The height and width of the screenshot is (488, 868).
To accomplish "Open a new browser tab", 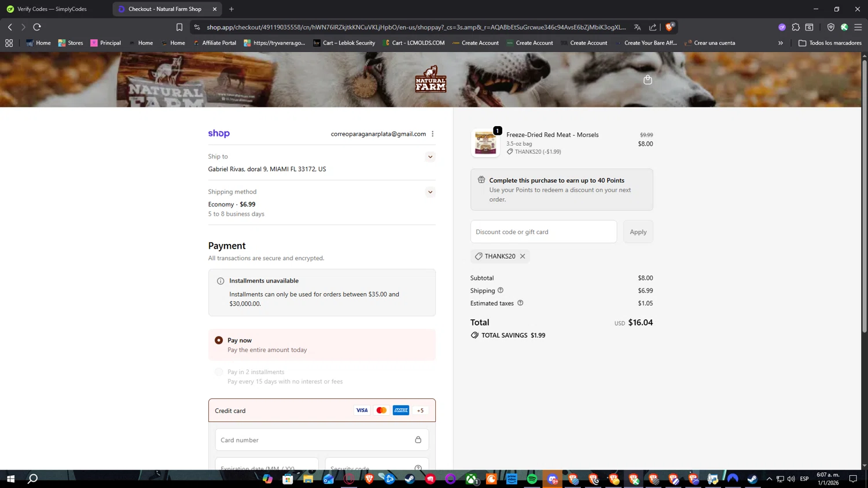I will point(231,9).
